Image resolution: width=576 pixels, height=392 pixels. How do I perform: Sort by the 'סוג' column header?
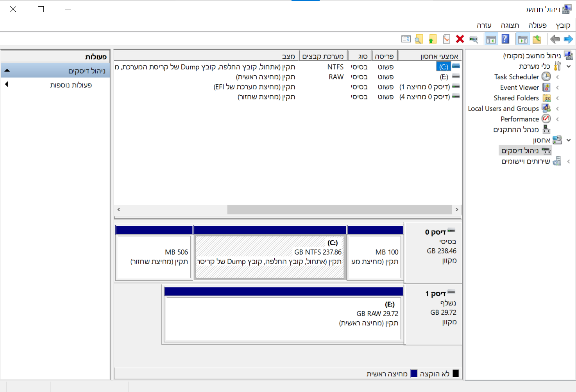360,56
